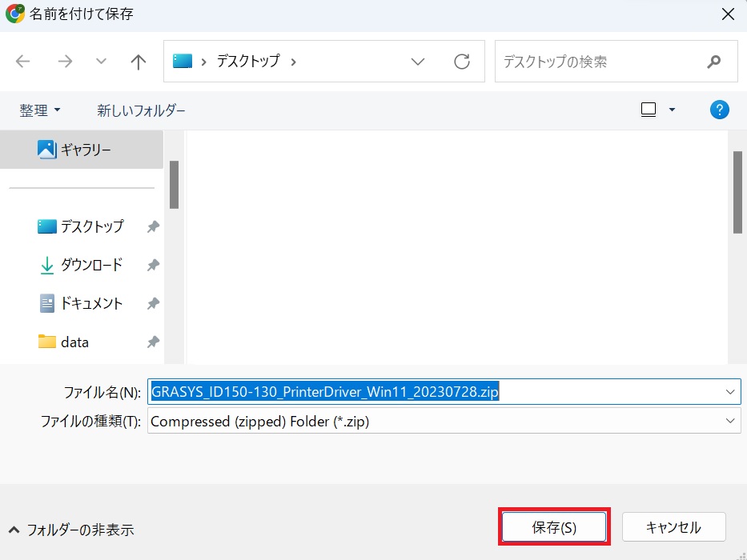Click the sidebar scrollbar thumb
Screen dimensions: 747x560
pyautogui.click(x=174, y=184)
